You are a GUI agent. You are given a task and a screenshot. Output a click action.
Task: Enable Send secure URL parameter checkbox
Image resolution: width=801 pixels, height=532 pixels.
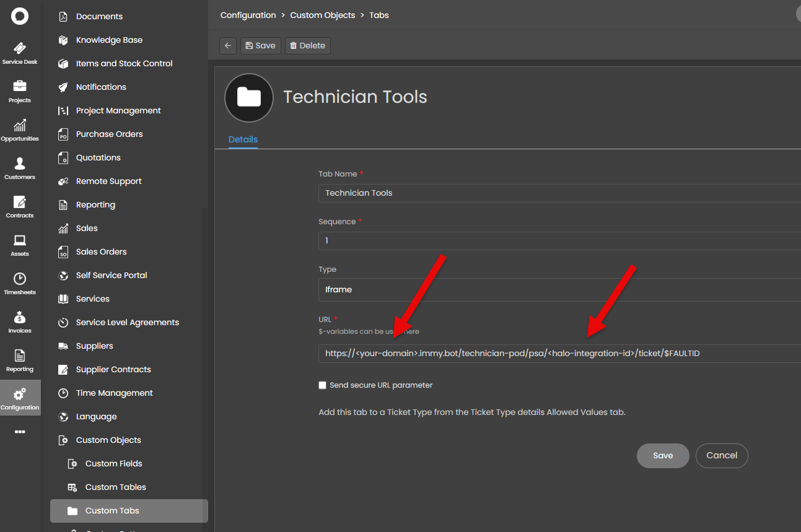tap(322, 385)
